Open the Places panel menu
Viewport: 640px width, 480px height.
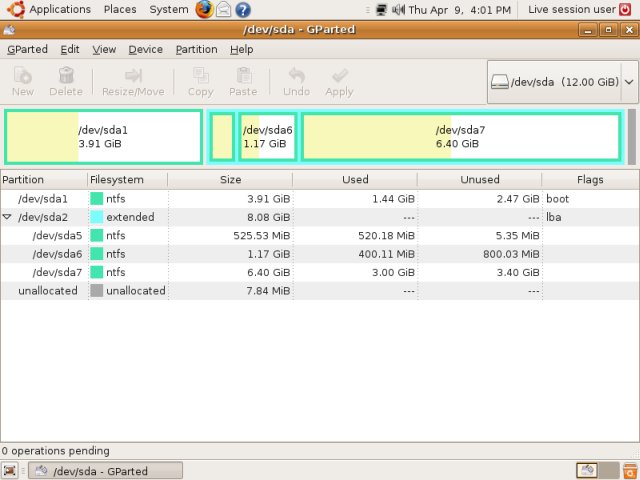(120, 9)
